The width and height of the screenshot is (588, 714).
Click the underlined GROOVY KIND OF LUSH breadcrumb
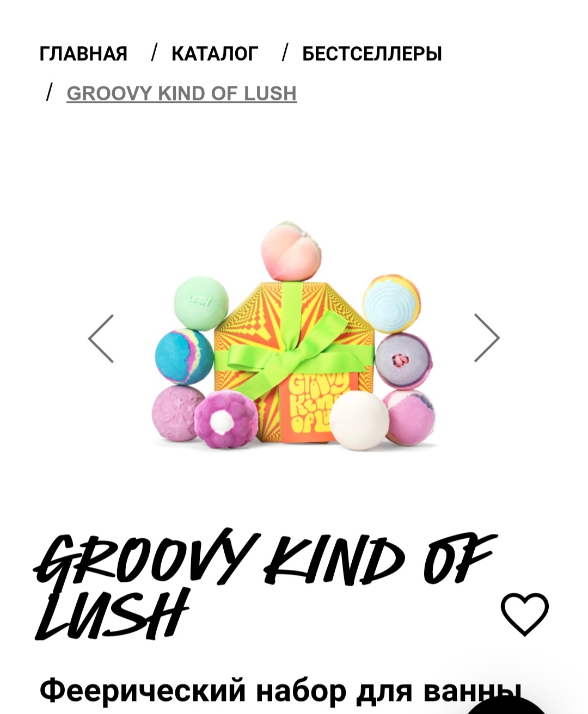(x=181, y=94)
